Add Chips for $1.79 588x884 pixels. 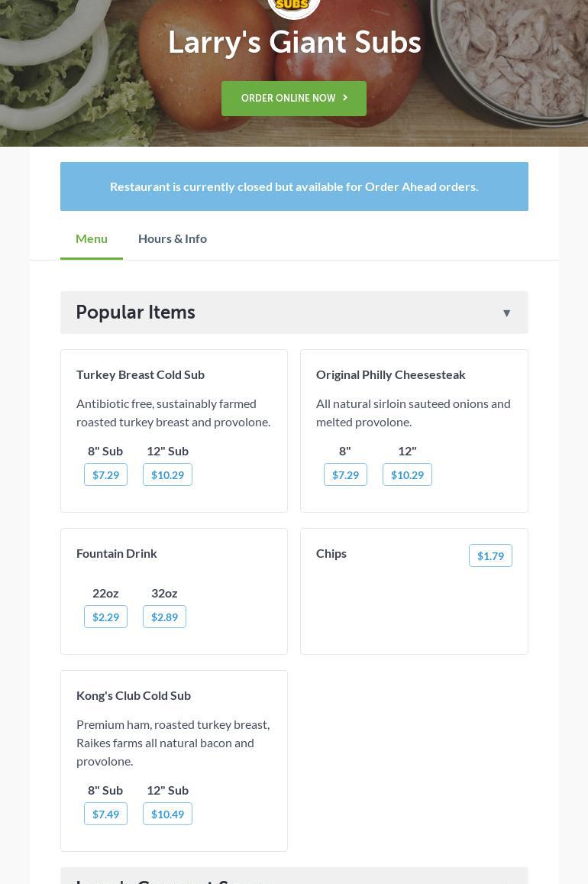tap(490, 555)
